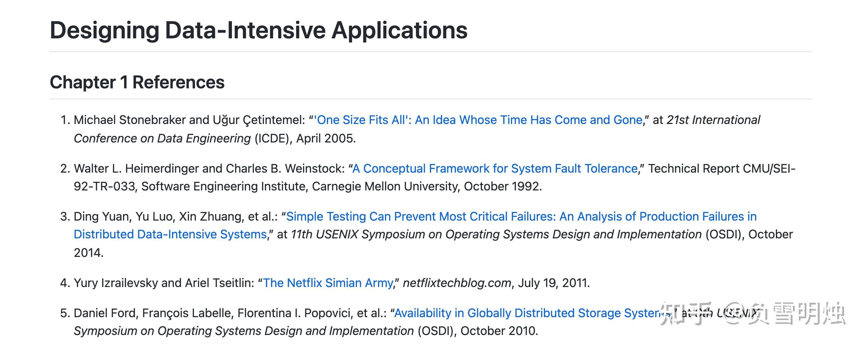The height and width of the screenshot is (348, 868).
Task: Click the italic 11th USENIX Symposium conference name
Action: point(496,235)
